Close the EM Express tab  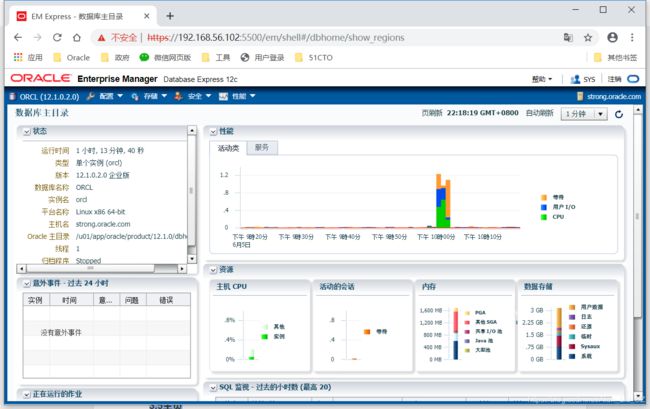click(x=147, y=16)
